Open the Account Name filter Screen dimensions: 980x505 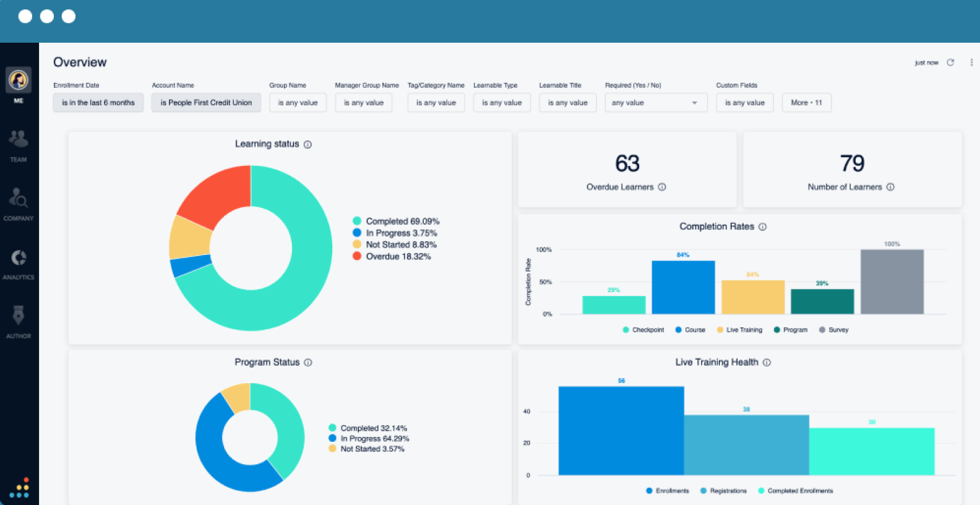coord(206,103)
